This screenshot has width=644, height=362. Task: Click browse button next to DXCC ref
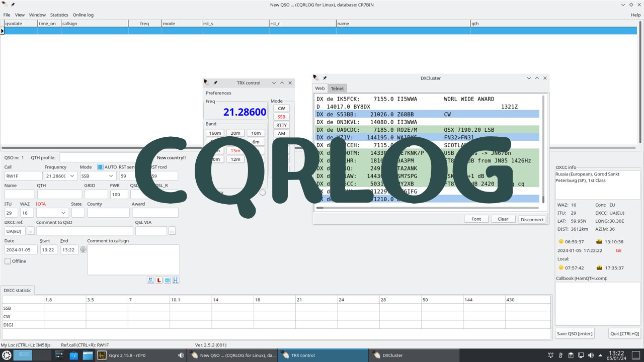[31, 231]
